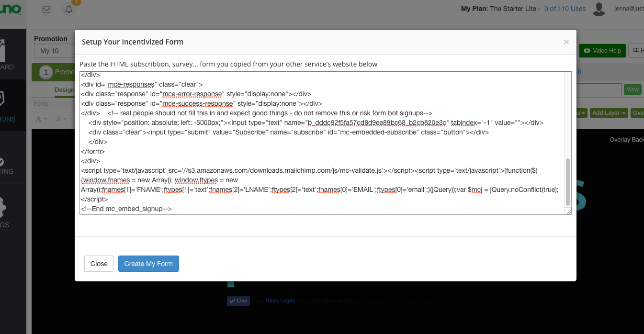Image resolution: width=644 pixels, height=334 pixels.
Task: Open the notifications bell icon
Action: pyautogui.click(x=69, y=10)
